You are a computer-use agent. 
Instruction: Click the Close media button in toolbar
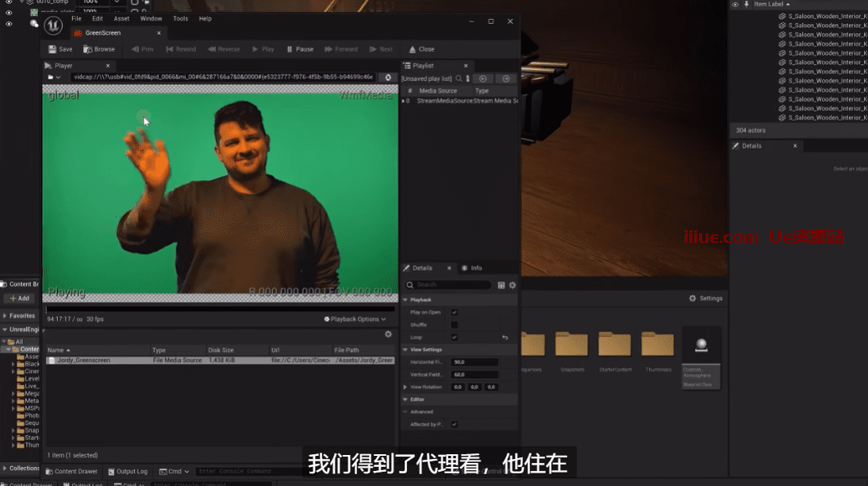point(421,49)
